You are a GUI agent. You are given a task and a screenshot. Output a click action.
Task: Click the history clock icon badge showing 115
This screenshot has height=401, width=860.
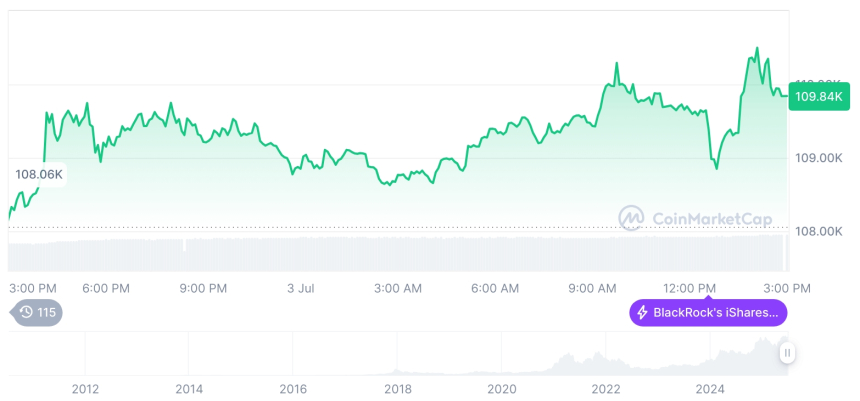pyautogui.click(x=37, y=313)
